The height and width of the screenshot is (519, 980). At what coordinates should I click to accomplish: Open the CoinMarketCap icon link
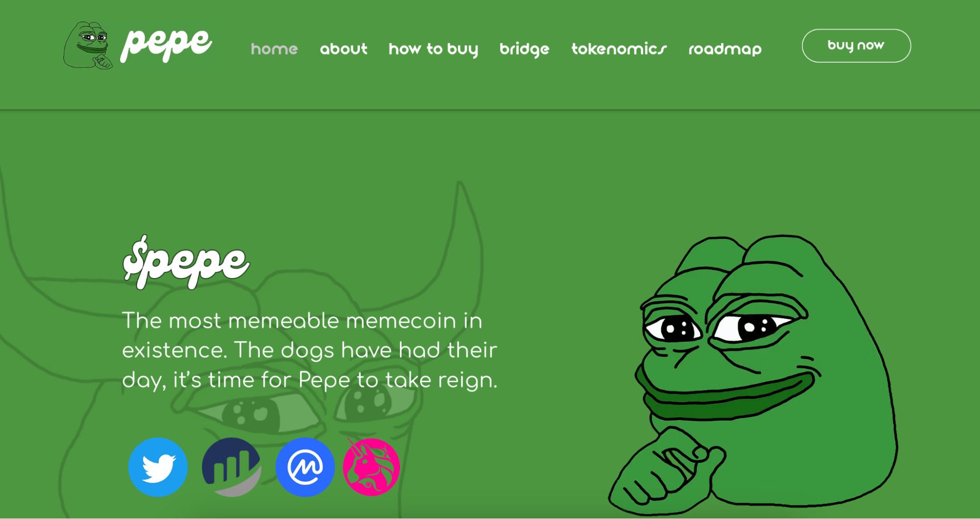coord(305,467)
